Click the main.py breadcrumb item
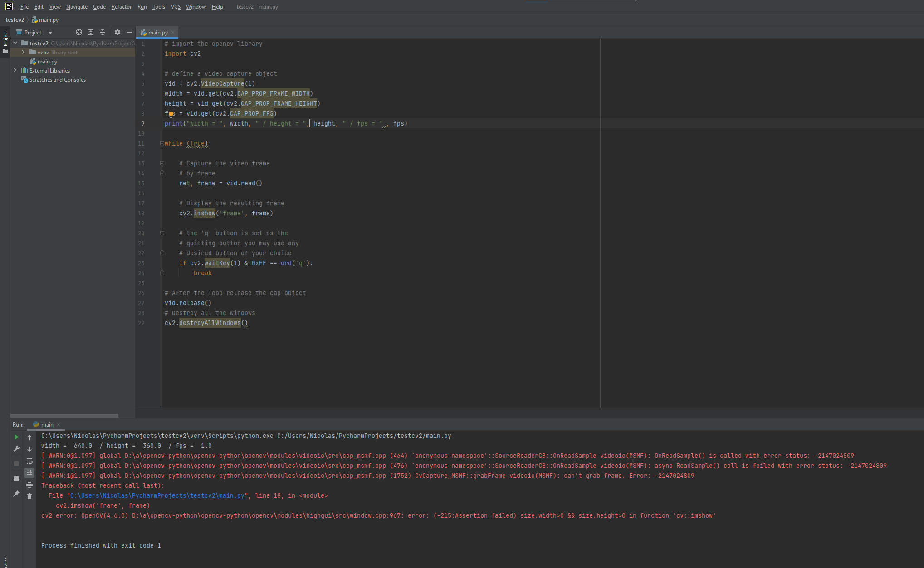924x568 pixels. pyautogui.click(x=48, y=20)
